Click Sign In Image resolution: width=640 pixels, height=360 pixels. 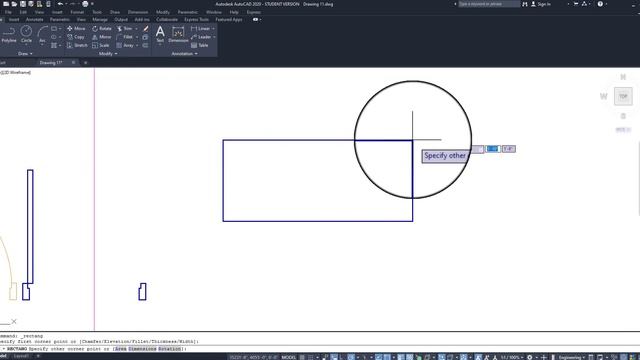(x=544, y=4)
